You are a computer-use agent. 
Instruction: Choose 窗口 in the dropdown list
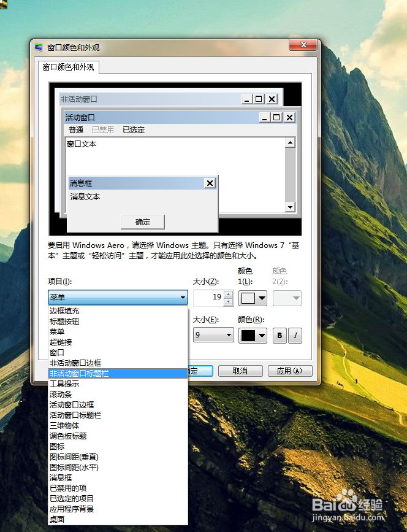point(118,352)
